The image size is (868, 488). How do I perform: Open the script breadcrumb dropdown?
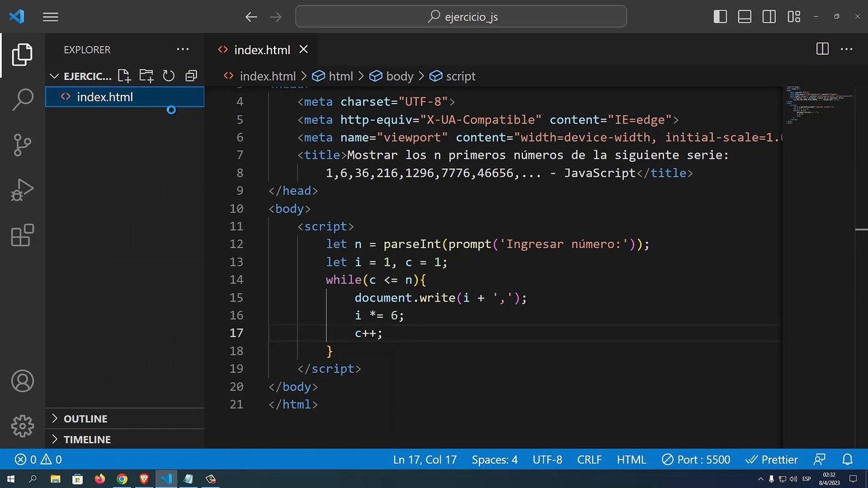(x=452, y=76)
